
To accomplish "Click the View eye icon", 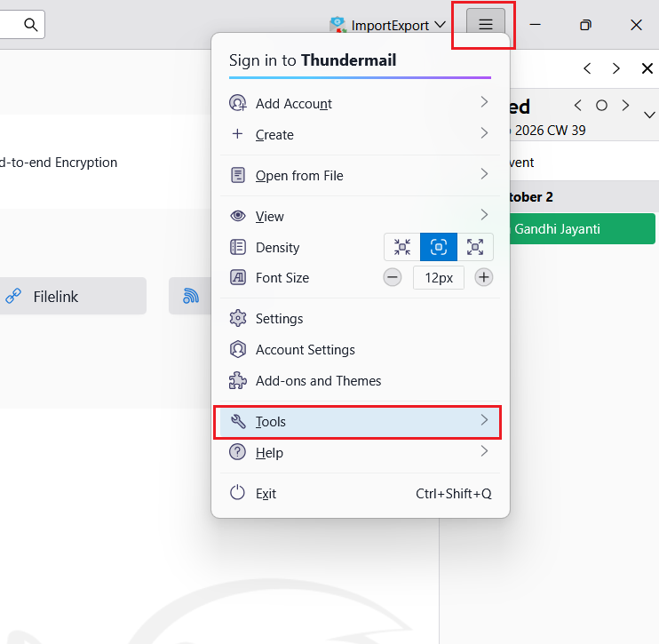I will coord(237,216).
